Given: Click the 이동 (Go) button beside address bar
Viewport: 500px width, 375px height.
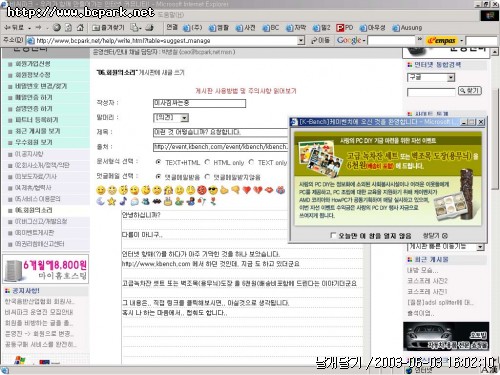Looking at the screenshot, I should 320,41.
